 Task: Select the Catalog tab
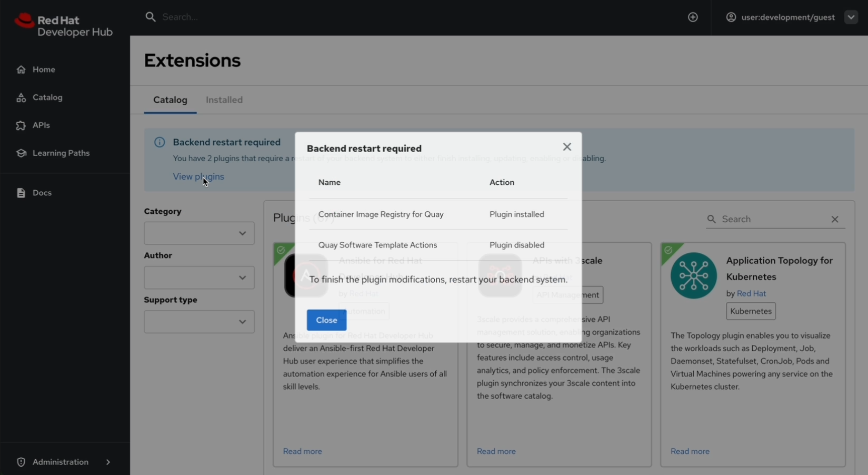pos(169,100)
